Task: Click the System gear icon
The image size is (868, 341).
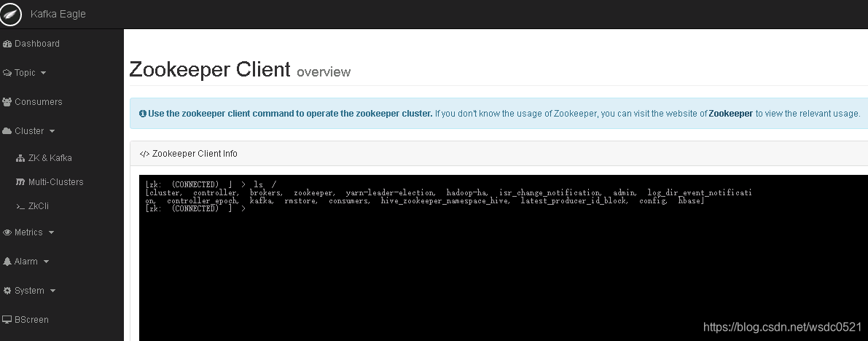Action: pos(7,291)
